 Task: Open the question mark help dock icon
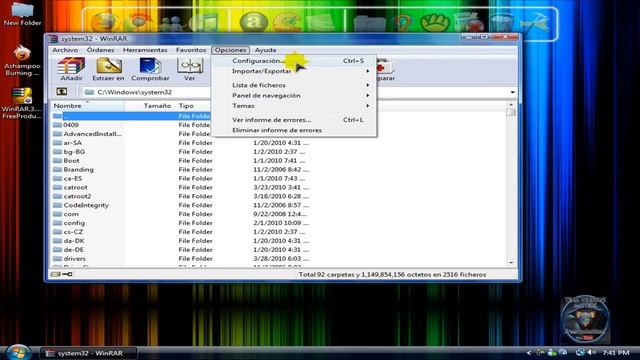[403, 23]
